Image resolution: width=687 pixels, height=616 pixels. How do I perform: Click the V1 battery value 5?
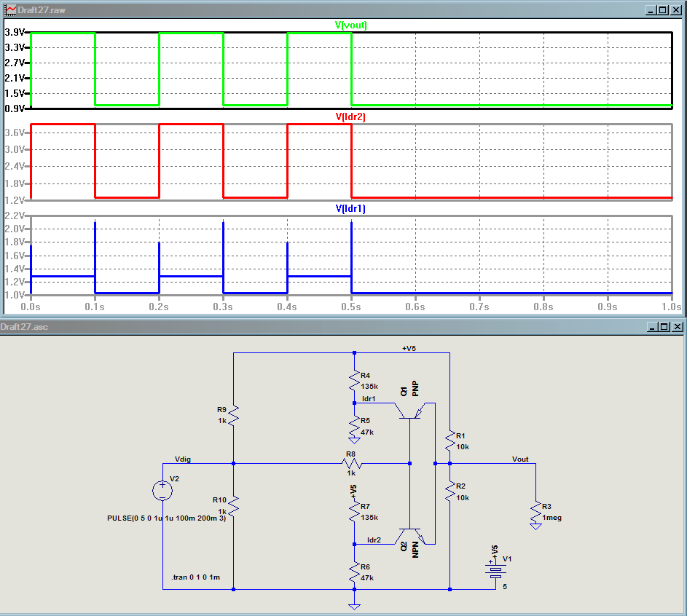(505, 586)
